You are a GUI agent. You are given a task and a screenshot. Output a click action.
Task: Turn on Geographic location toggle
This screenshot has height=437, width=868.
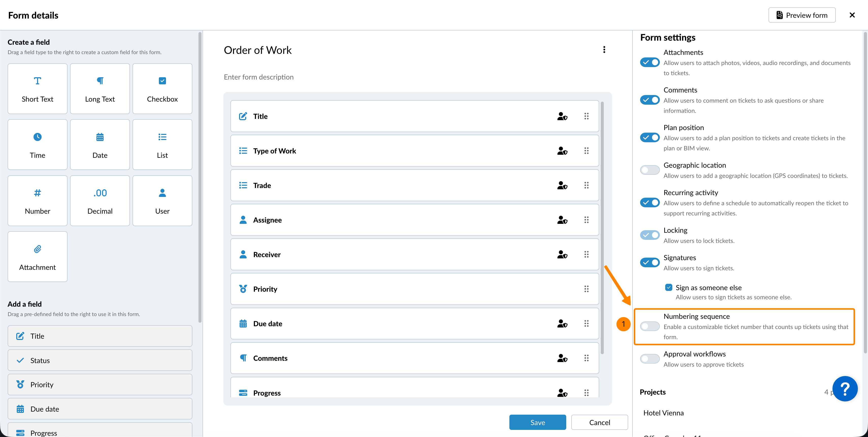650,170
